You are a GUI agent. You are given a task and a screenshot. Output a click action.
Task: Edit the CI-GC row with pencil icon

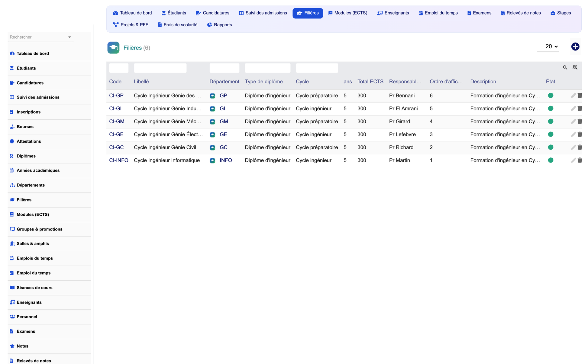pos(573,147)
